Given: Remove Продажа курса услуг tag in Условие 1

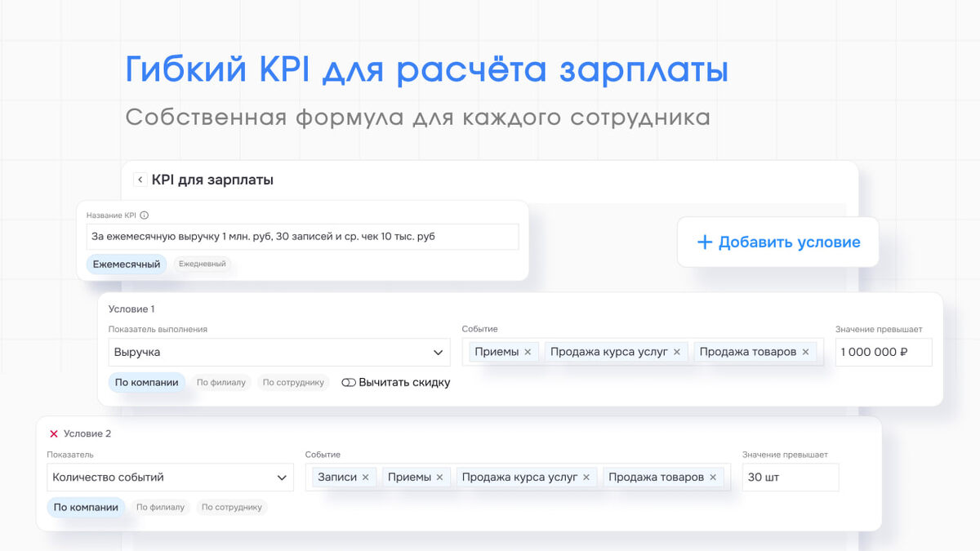Looking at the screenshot, I should pos(676,352).
